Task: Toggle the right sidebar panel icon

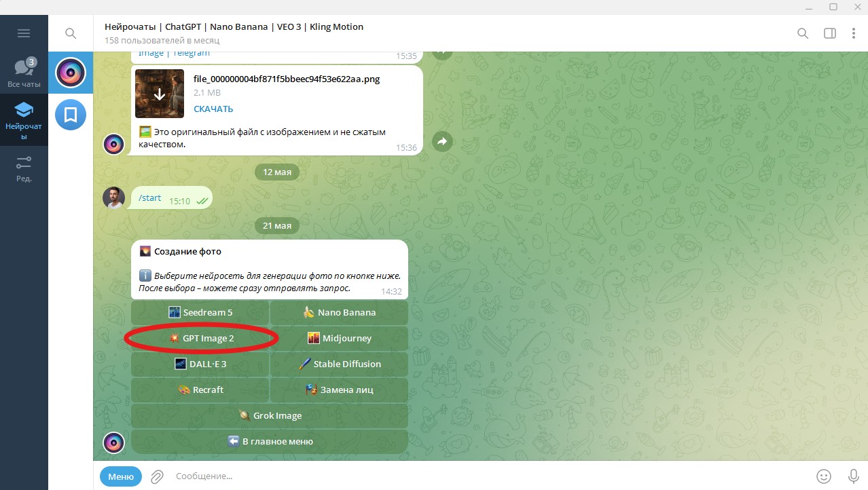Action: click(x=829, y=33)
